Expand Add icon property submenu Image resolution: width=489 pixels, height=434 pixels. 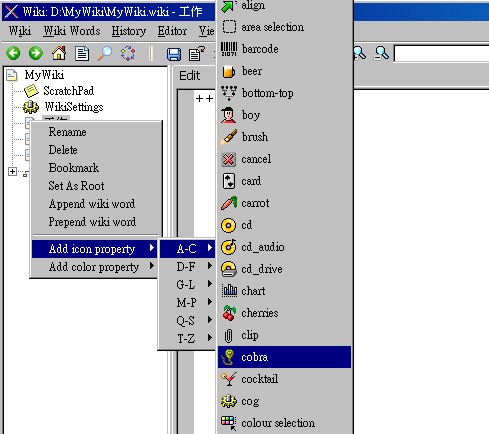coord(95,249)
